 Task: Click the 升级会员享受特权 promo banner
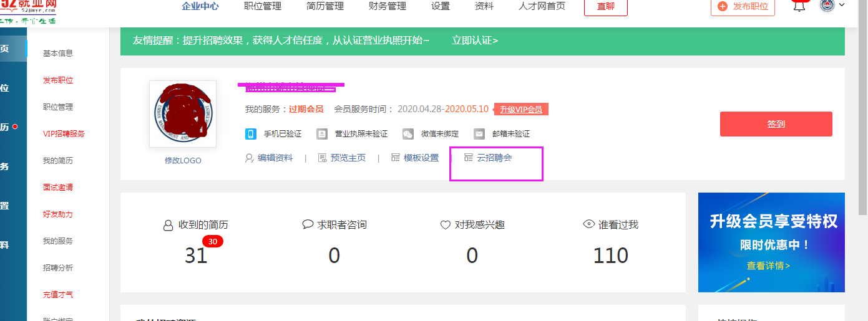771,242
